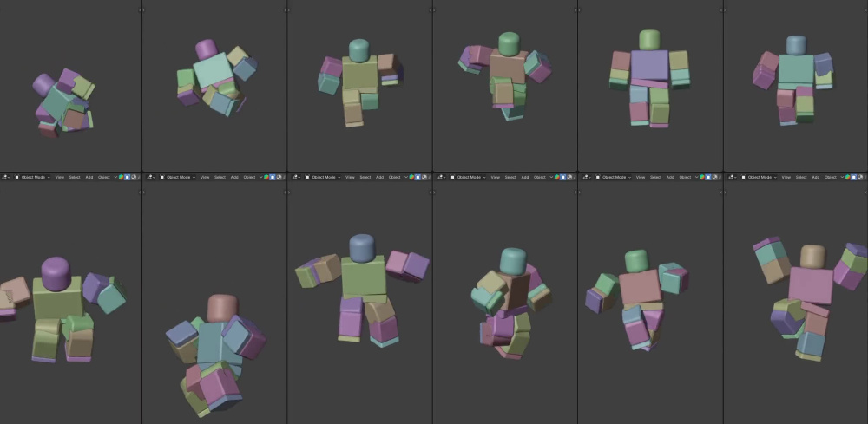
Task: Click lavender torso of top-row fifth figure
Action: tap(649, 65)
